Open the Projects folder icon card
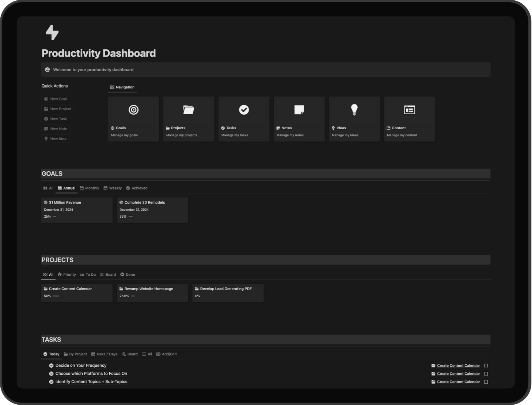The image size is (532, 405). tap(189, 110)
